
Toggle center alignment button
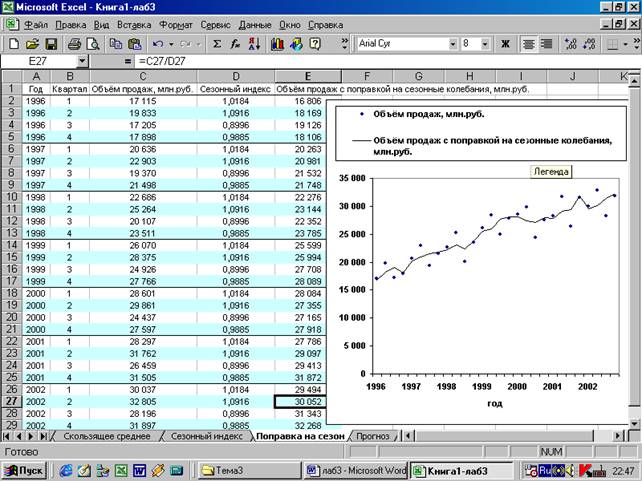[529, 44]
